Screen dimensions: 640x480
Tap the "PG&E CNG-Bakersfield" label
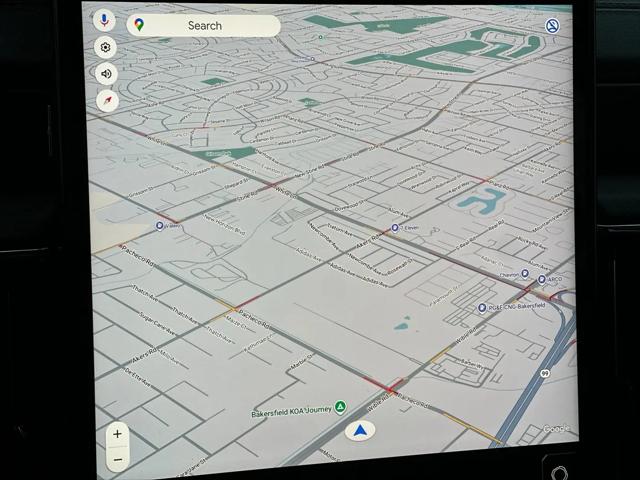[x=516, y=306]
